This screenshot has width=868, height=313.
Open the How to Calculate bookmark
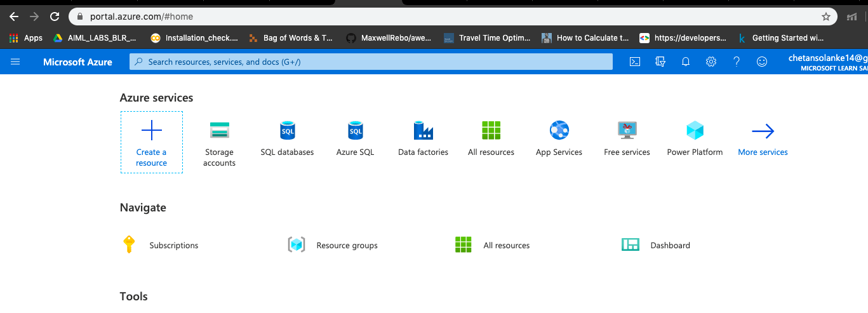pos(585,38)
